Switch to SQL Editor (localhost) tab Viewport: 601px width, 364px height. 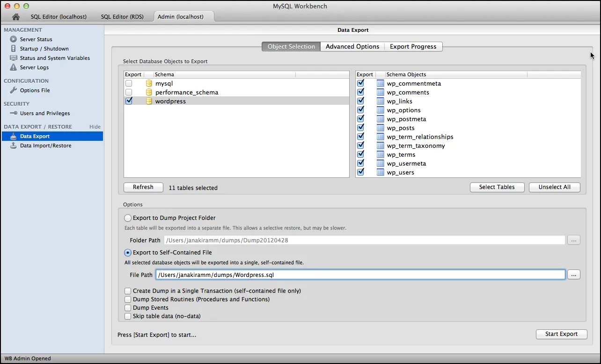pos(59,17)
